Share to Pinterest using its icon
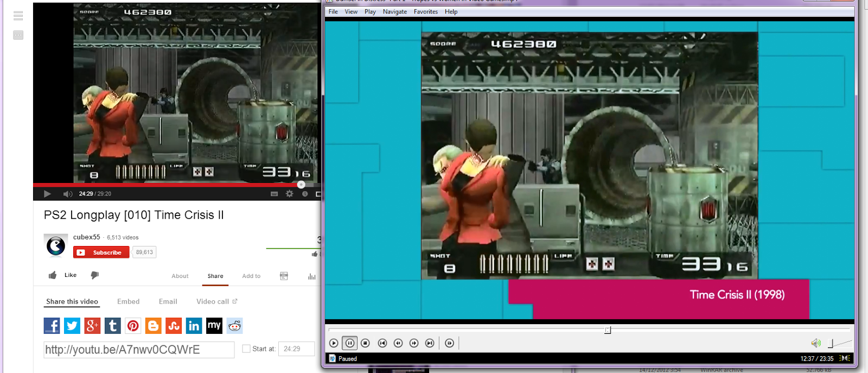This screenshot has width=868, height=373. [133, 326]
